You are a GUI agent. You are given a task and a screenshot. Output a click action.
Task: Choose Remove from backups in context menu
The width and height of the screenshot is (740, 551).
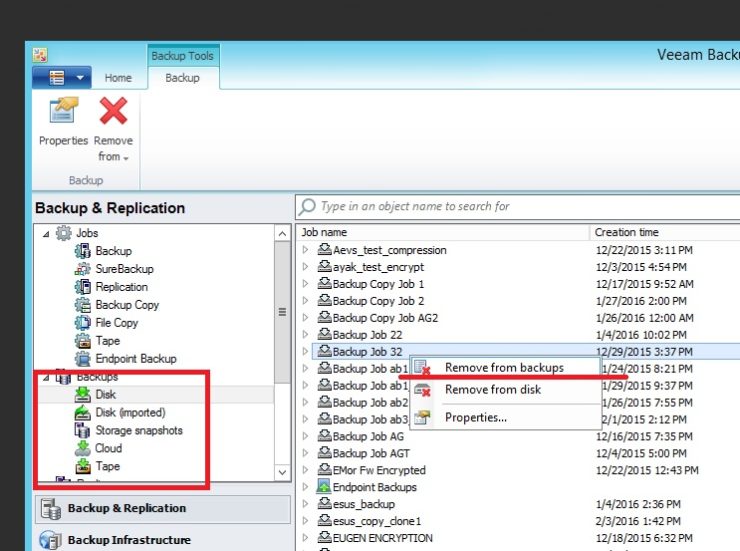tap(505, 367)
